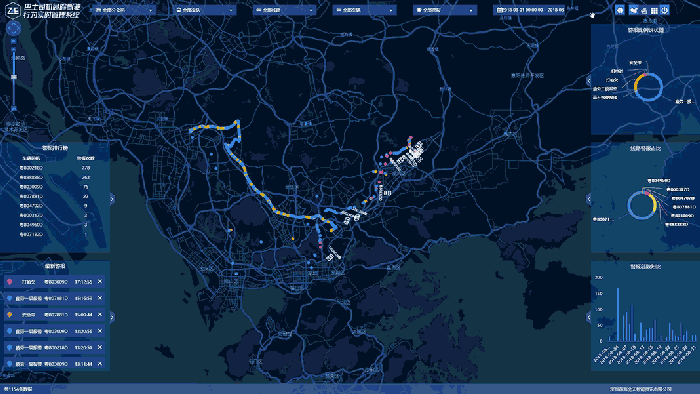Image resolution: width=700 pixels, height=394 pixels.
Task: Click the zoom slider handle on the map
Action: click(x=13, y=77)
